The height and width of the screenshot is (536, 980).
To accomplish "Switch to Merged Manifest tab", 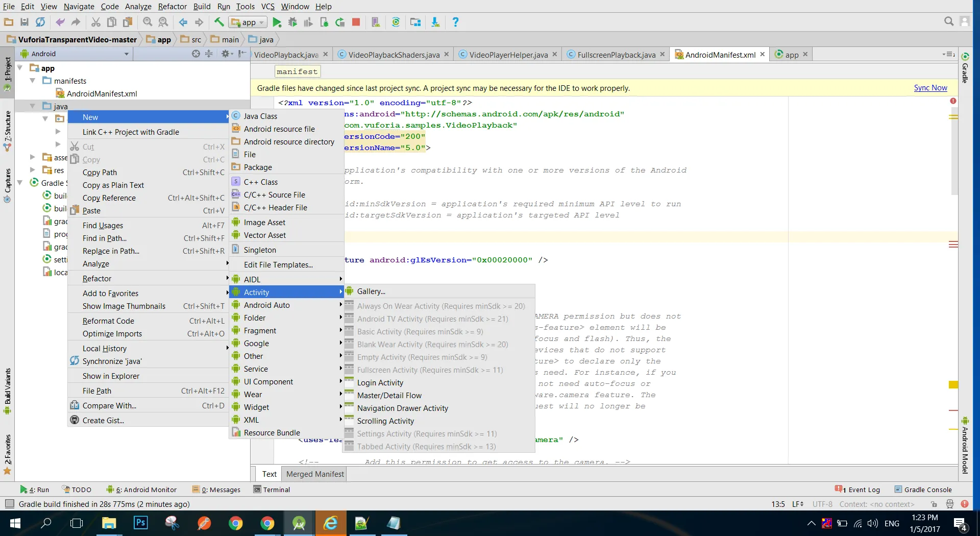I will pos(315,474).
